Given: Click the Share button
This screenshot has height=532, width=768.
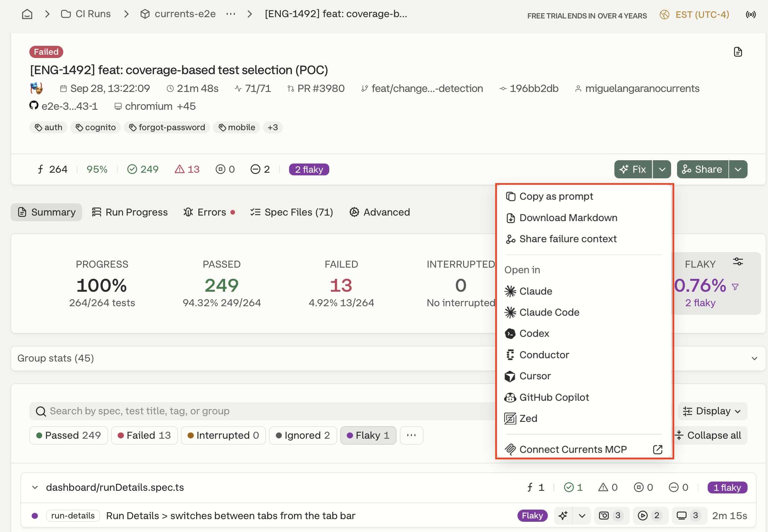Looking at the screenshot, I should (x=702, y=169).
